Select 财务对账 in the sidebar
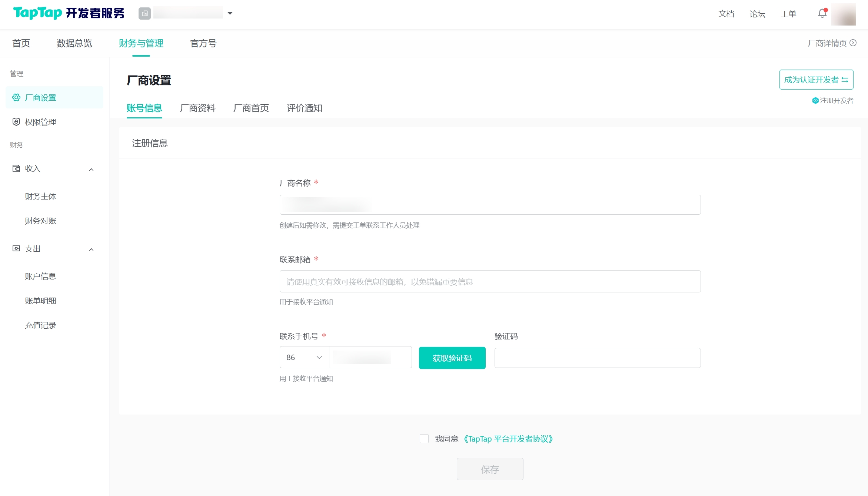This screenshot has height=496, width=868. click(40, 221)
